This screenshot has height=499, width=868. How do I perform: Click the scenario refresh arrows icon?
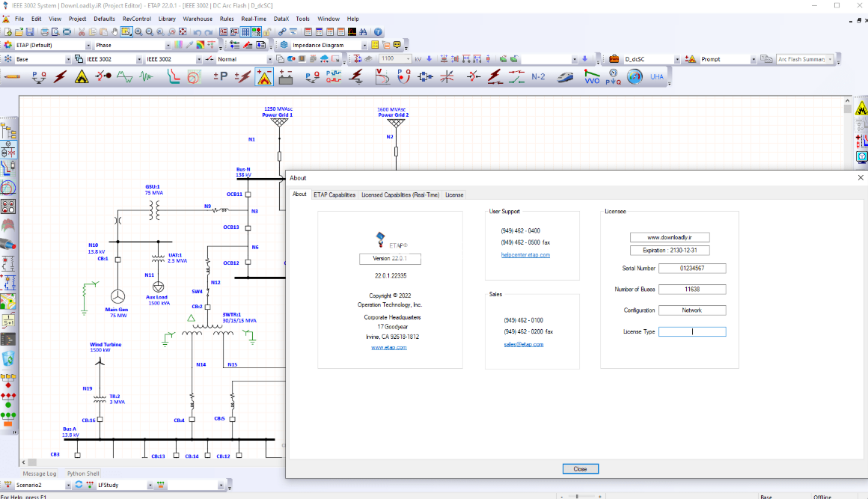pyautogui.click(x=79, y=486)
